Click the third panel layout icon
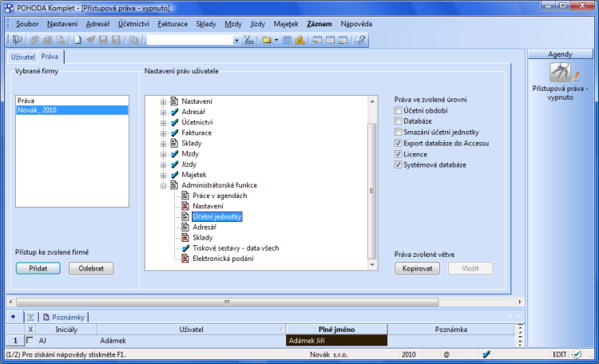 (x=343, y=40)
